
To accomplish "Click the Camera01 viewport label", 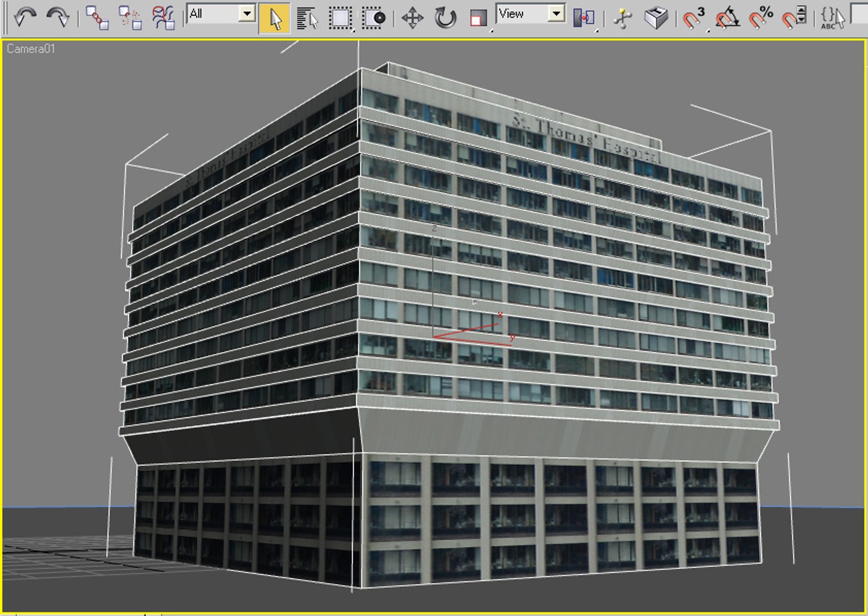I will pos(31,49).
